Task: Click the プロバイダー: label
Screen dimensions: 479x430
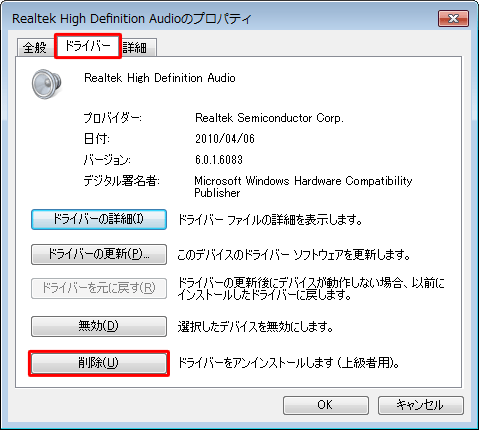Action: click(x=112, y=118)
